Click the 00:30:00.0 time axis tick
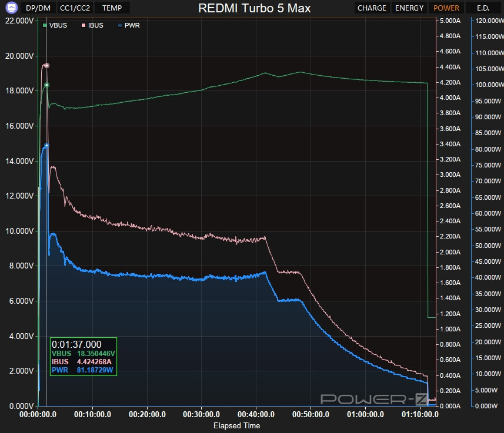Screen dimensions: 504x433 tap(202, 414)
